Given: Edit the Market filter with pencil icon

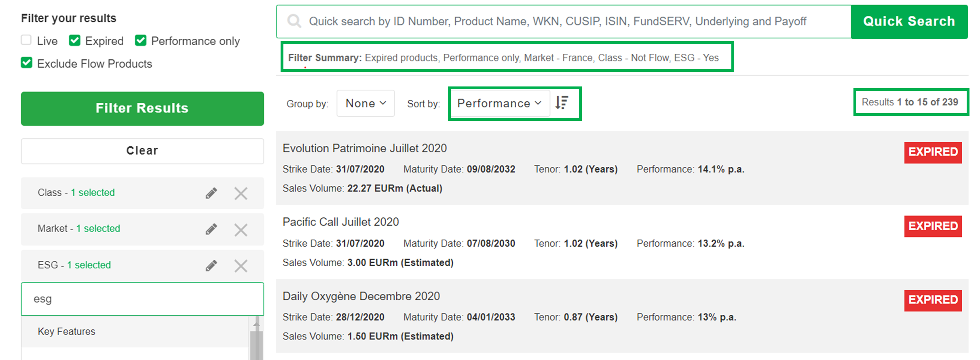Looking at the screenshot, I should coord(211,229).
